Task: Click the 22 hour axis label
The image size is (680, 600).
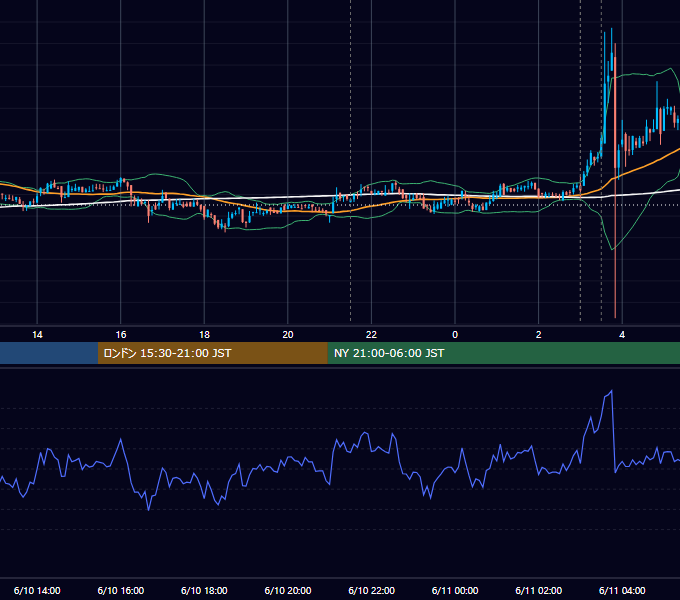Action: coord(371,335)
